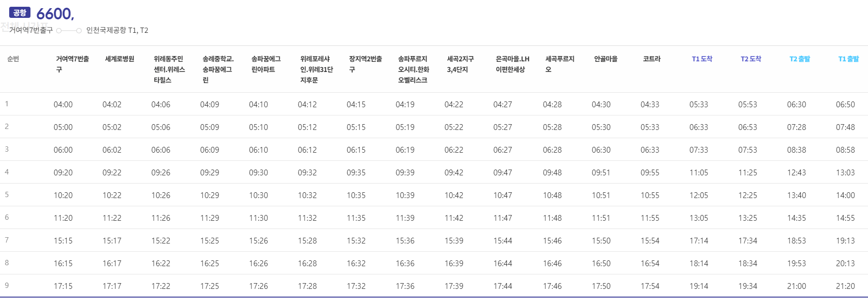The width and height of the screenshot is (868, 300).
Task: Click the 17:14 T1 arrival time
Action: [699, 241]
